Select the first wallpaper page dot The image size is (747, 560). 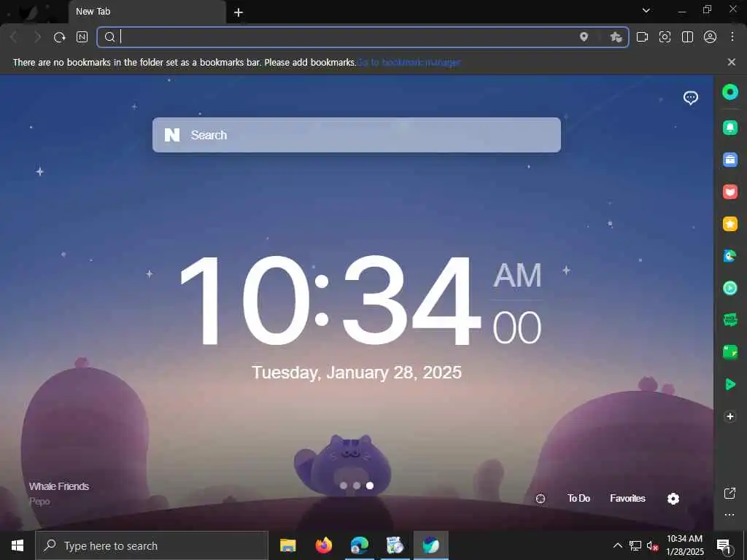344,486
